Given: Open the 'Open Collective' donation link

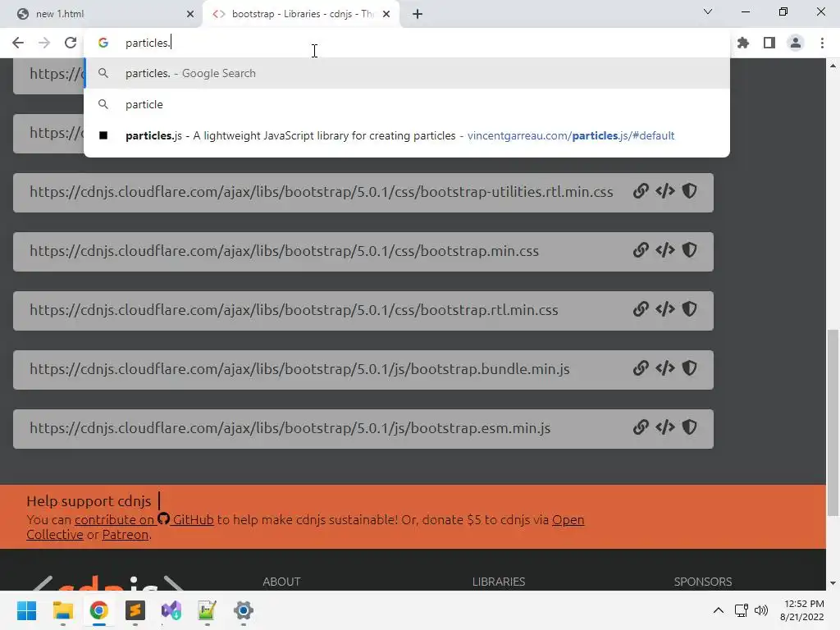Looking at the screenshot, I should pos(568,519).
